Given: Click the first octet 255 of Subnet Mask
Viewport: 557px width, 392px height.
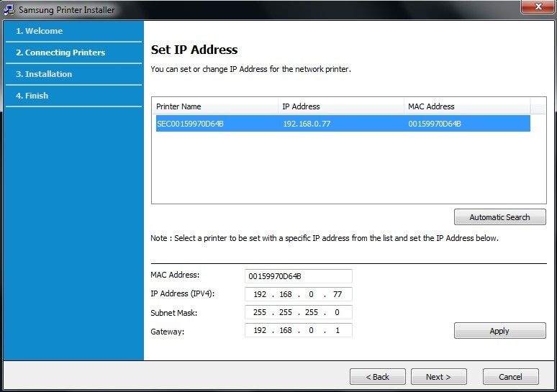Looking at the screenshot, I should tap(260, 312).
